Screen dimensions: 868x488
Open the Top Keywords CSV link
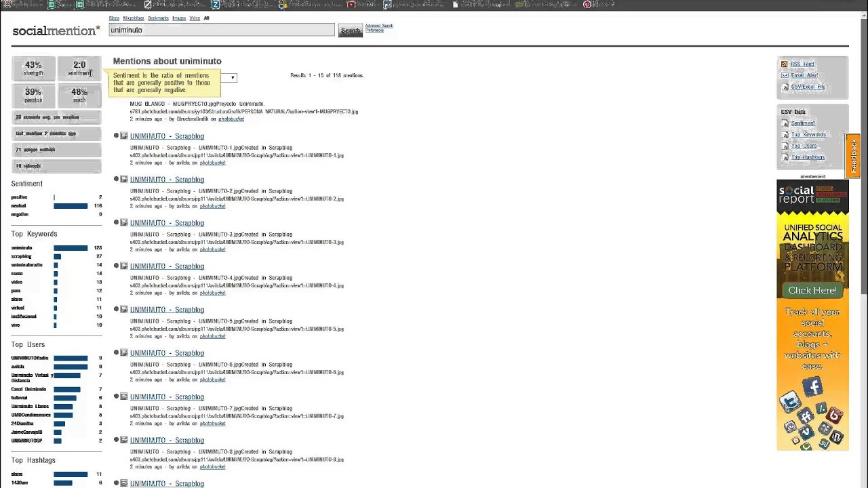(x=808, y=135)
